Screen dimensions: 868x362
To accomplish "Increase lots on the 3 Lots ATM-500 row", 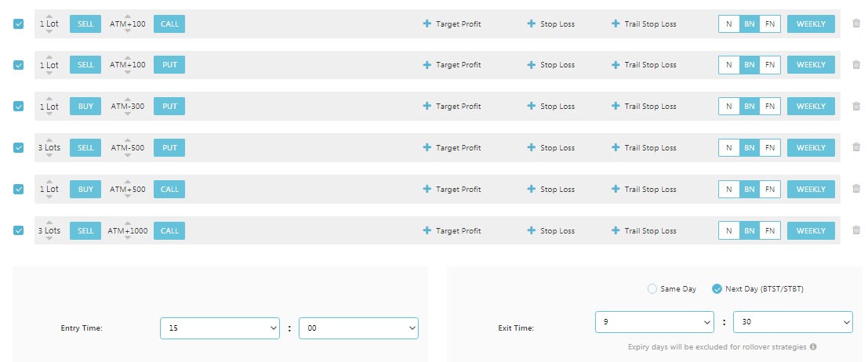I will coord(49,140).
